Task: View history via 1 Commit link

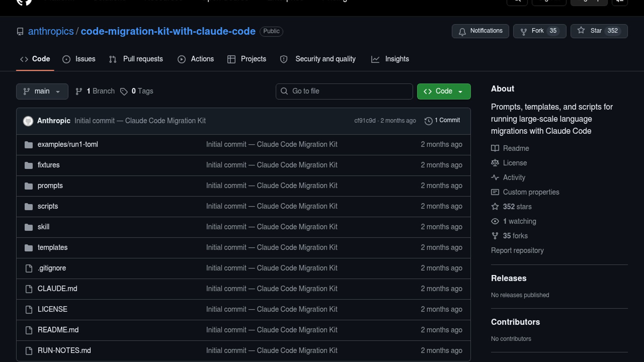Action: pos(442,121)
